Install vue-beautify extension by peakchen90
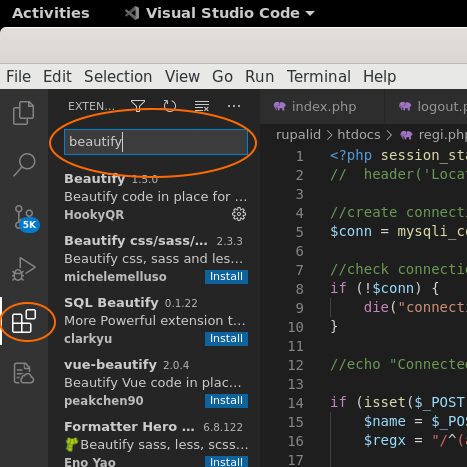467x467 pixels. click(x=226, y=401)
